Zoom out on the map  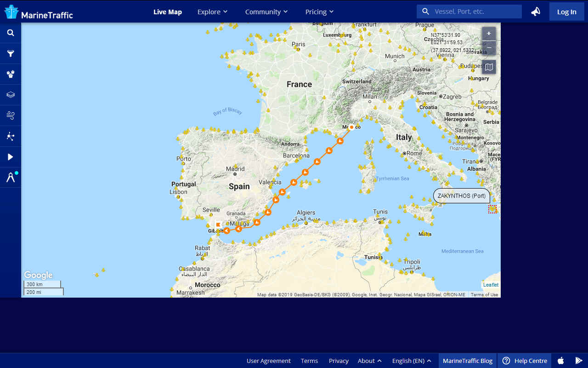tap(489, 47)
